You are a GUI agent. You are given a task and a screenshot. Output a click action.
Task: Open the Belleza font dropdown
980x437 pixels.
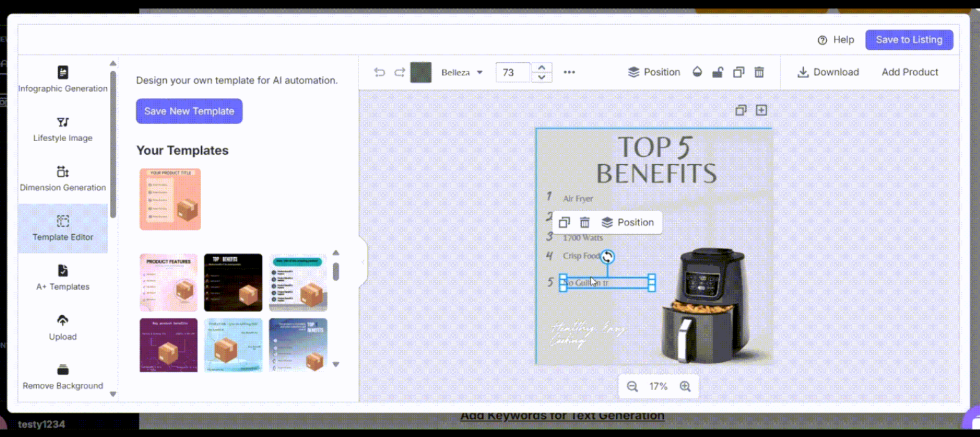(462, 72)
